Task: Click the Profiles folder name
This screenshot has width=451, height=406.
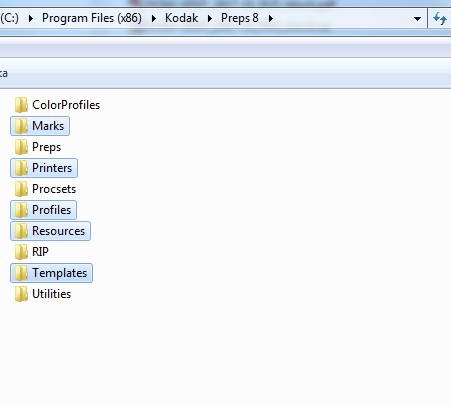Action: click(52, 210)
